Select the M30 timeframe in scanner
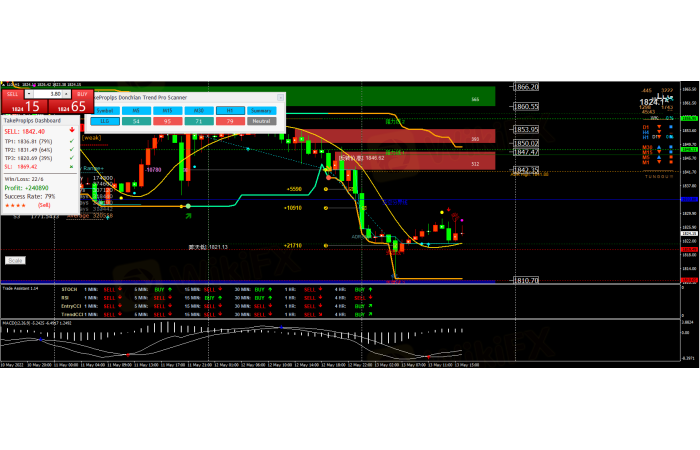This screenshot has height=450, width=700. pyautogui.click(x=198, y=110)
